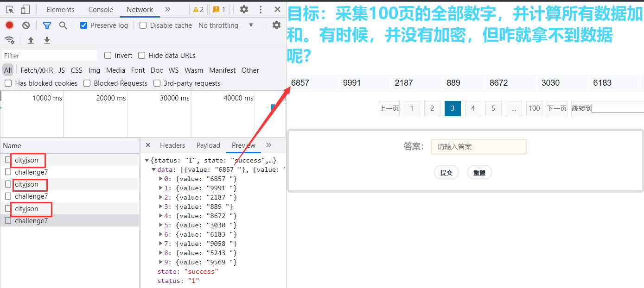Open DevTools settings gear
This screenshot has height=288, width=644.
pos(244,9)
